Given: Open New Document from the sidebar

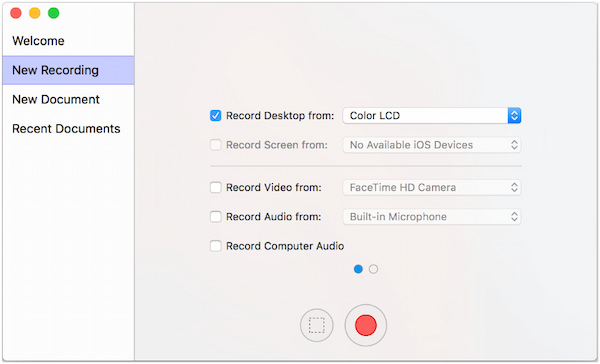Looking at the screenshot, I should [68, 99].
